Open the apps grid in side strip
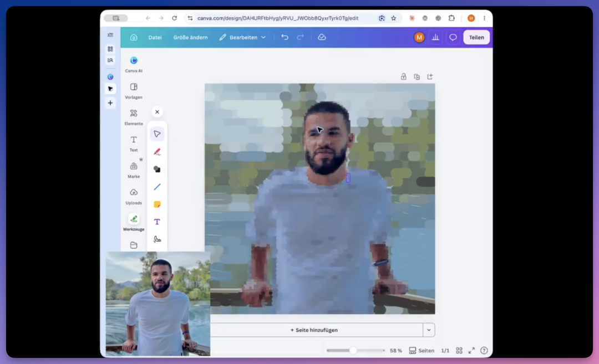599x364 pixels. click(x=110, y=49)
